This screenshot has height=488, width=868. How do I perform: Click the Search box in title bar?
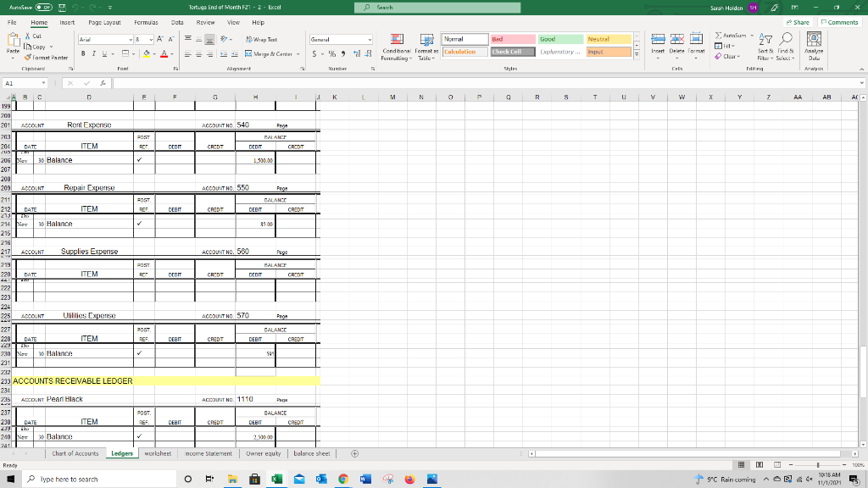(x=437, y=8)
